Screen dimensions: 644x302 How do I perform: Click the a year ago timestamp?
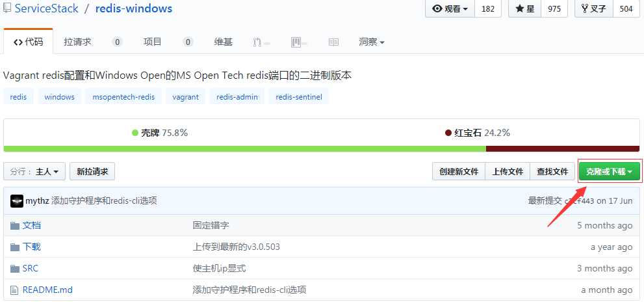[x=612, y=247]
